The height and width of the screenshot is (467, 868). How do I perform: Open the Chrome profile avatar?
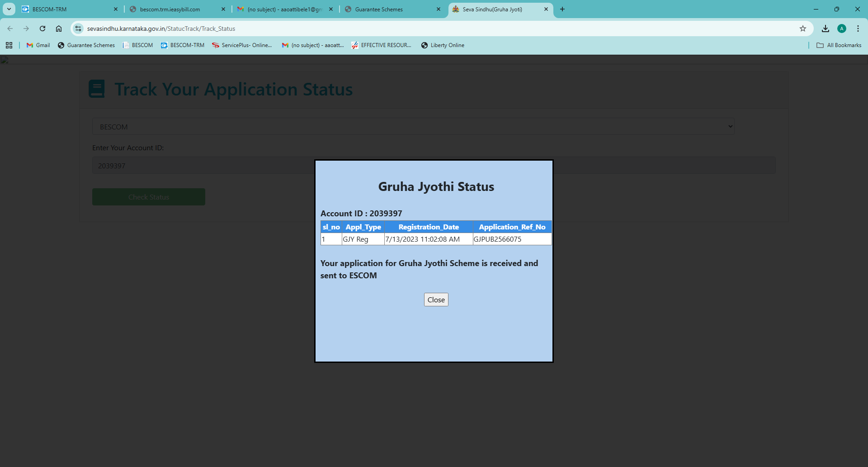click(841, 29)
